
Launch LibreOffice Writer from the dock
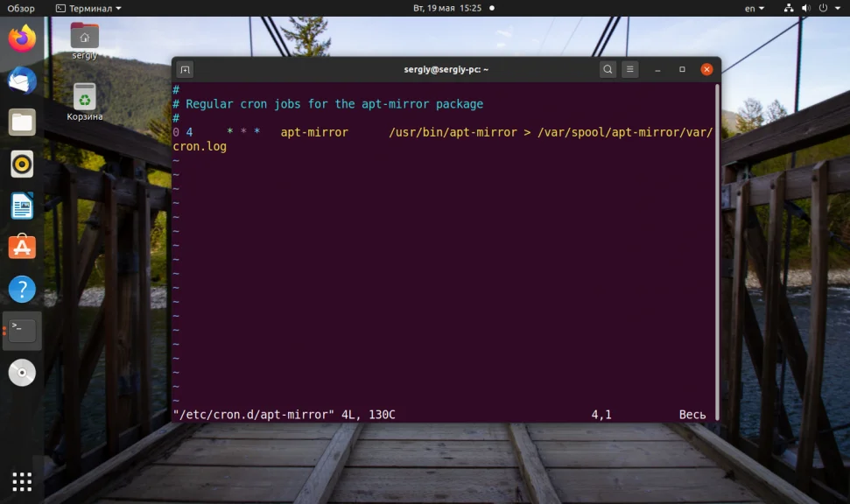coord(22,206)
